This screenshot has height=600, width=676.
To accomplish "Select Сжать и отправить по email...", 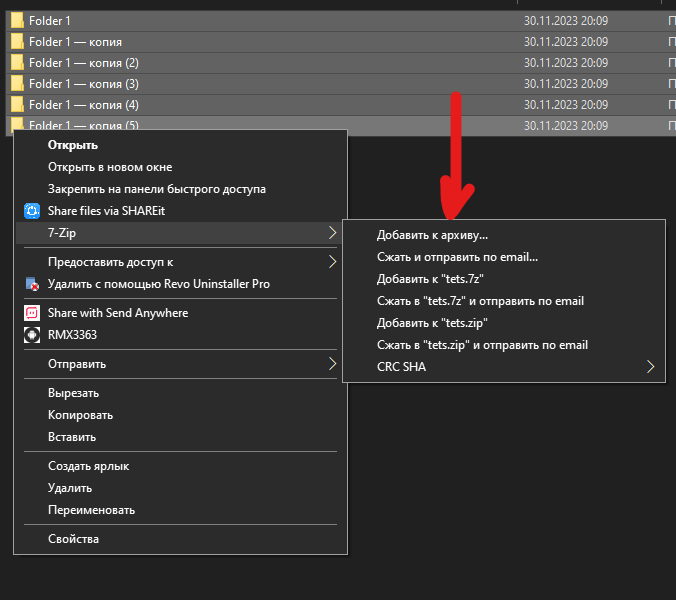I will (x=457, y=257).
